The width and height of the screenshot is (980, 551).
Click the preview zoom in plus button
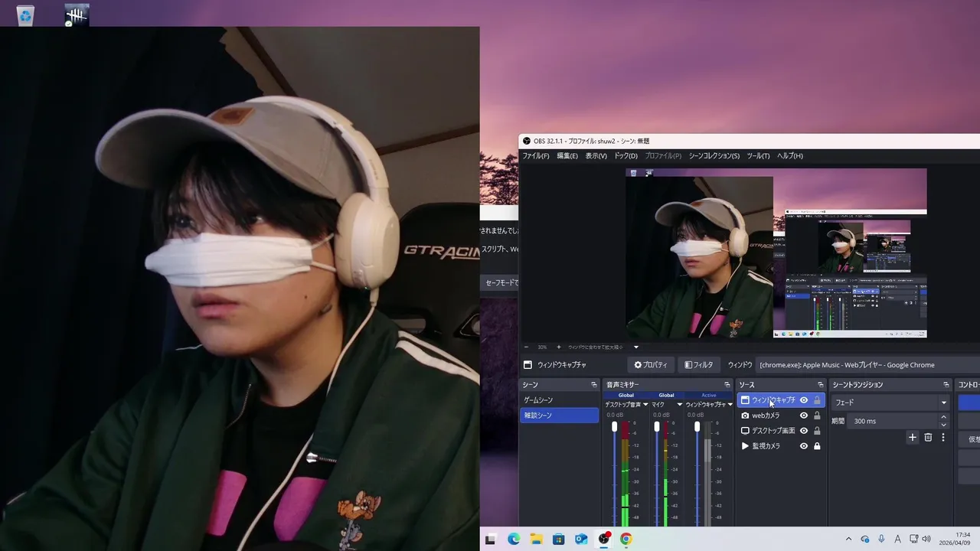(559, 347)
